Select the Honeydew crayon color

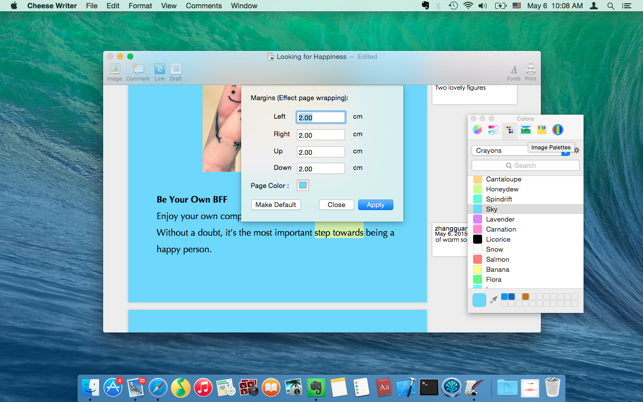[x=525, y=189]
